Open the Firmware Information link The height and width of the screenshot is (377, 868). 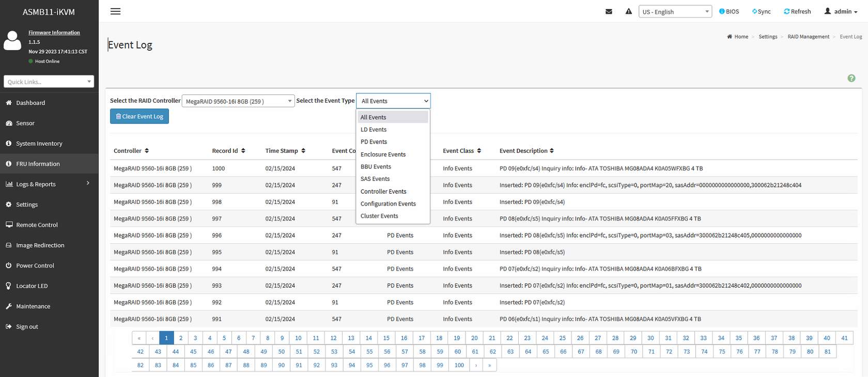click(54, 33)
